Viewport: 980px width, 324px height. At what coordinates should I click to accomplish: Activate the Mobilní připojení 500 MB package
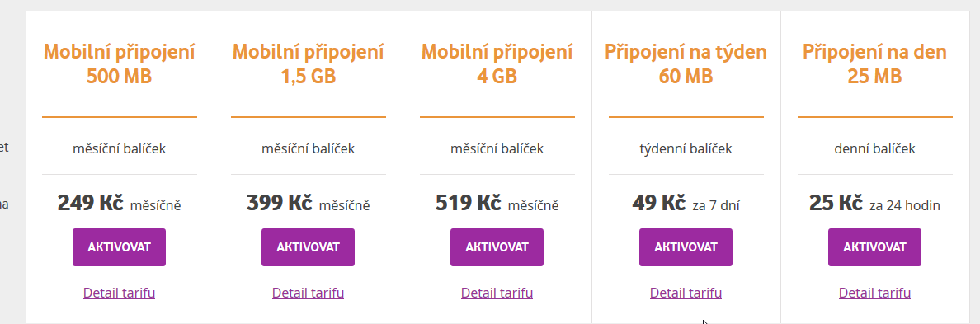click(x=119, y=247)
